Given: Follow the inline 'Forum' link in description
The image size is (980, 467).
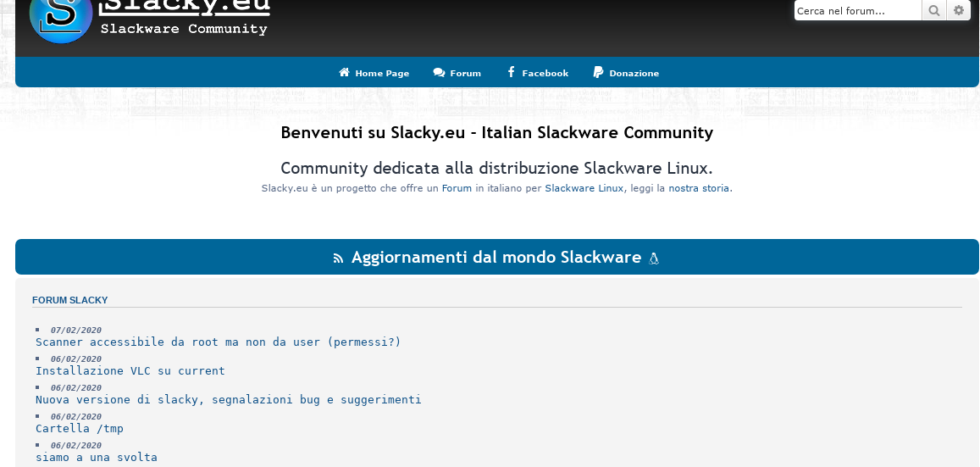Looking at the screenshot, I should tap(457, 188).
